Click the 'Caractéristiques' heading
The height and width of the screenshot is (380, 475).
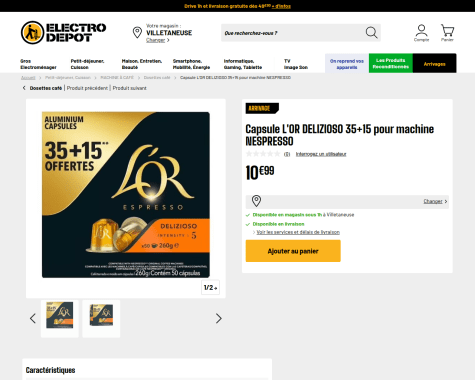50,370
